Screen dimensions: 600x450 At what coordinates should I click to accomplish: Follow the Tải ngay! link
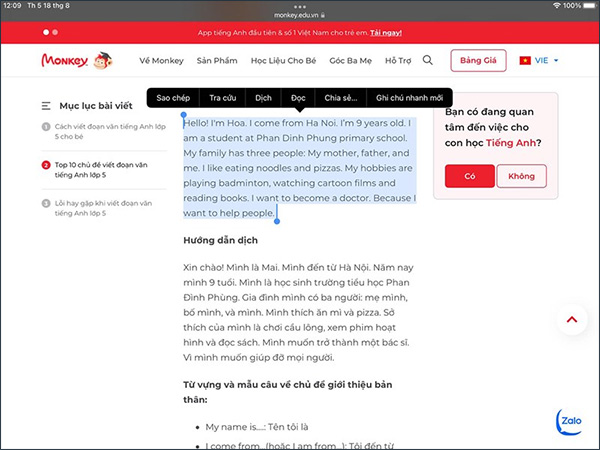(x=386, y=33)
